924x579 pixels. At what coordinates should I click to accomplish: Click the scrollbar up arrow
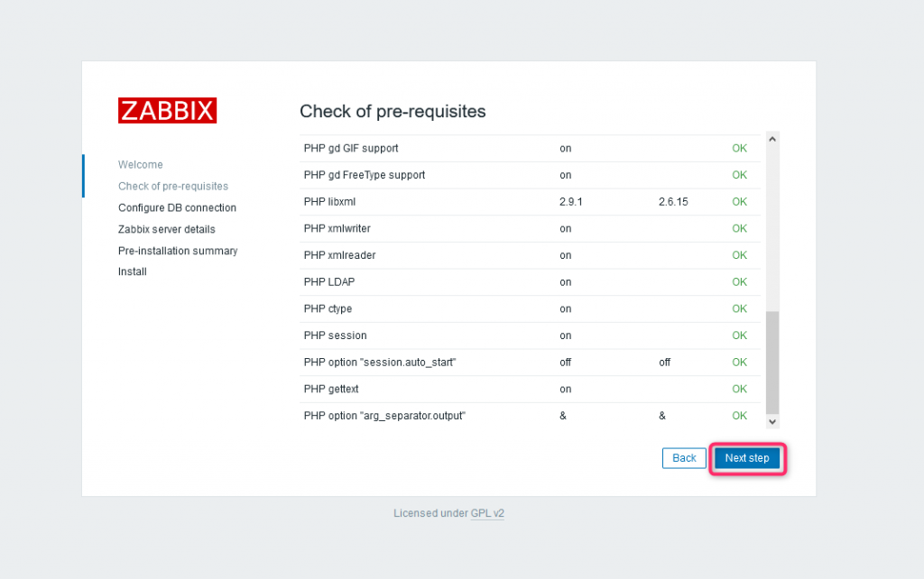[772, 138]
